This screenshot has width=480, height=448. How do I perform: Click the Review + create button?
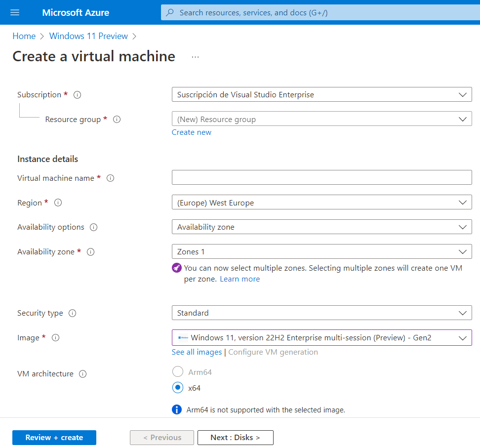[54, 438]
